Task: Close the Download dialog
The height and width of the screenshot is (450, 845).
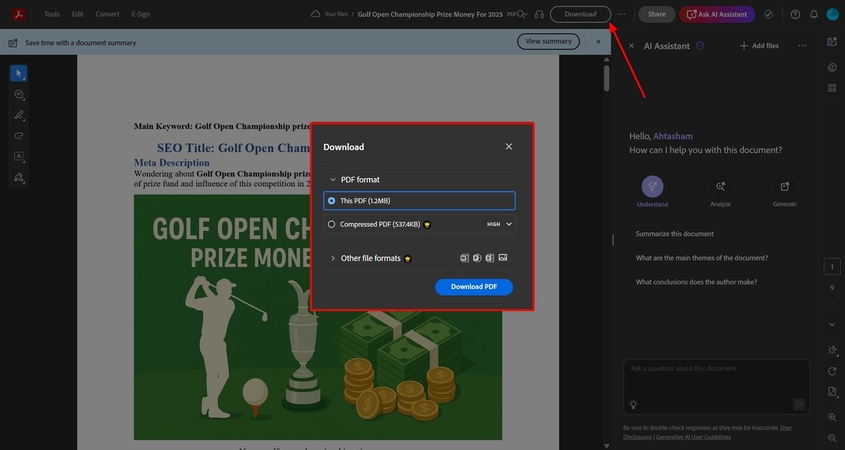Action: coord(509,147)
